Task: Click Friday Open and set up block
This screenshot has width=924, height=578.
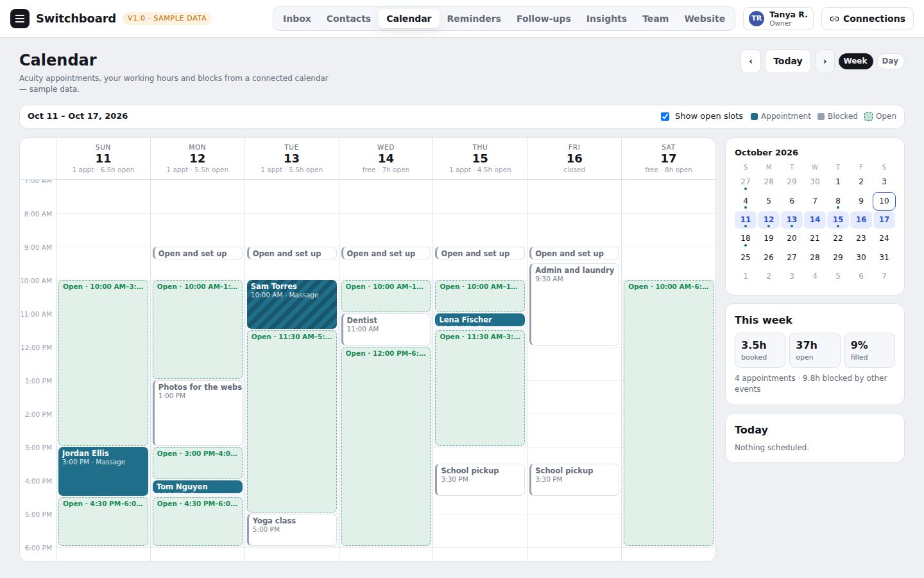Action: coord(574,253)
